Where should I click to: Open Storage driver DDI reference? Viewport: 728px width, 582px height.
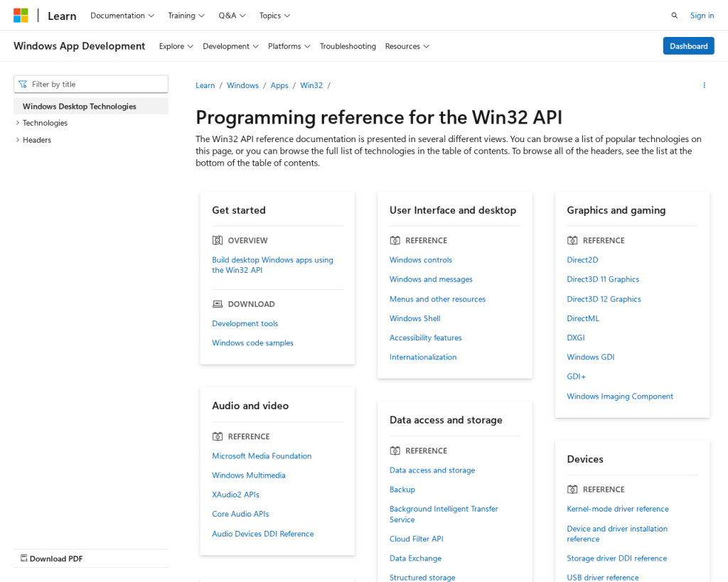pos(616,559)
